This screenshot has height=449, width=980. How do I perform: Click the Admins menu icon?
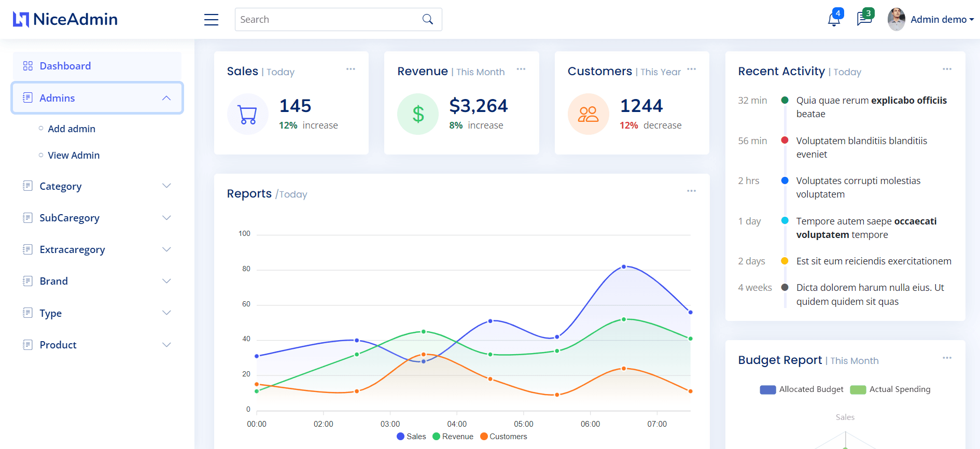pyautogui.click(x=28, y=97)
